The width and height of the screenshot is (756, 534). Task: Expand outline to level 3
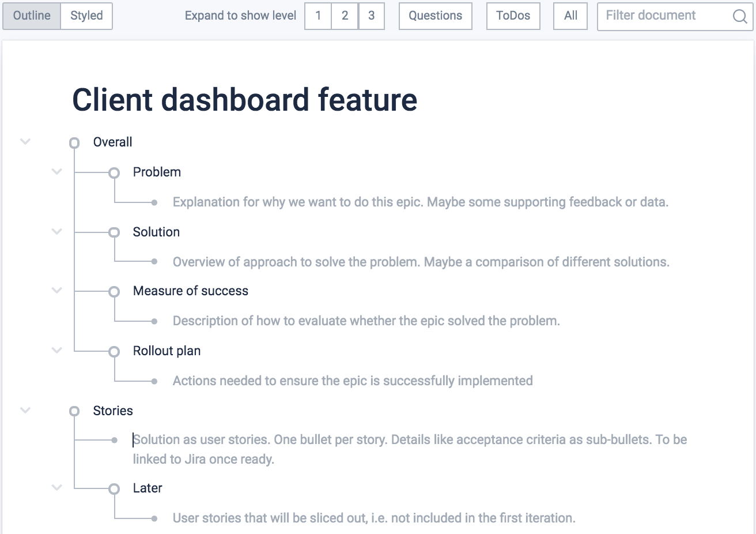tap(372, 16)
